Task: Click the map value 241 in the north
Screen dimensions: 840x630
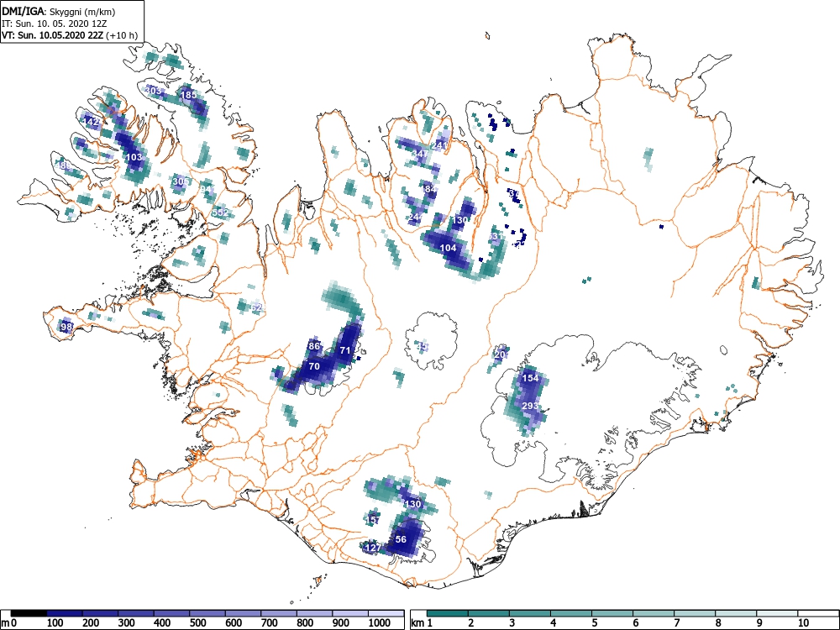Action: point(438,145)
